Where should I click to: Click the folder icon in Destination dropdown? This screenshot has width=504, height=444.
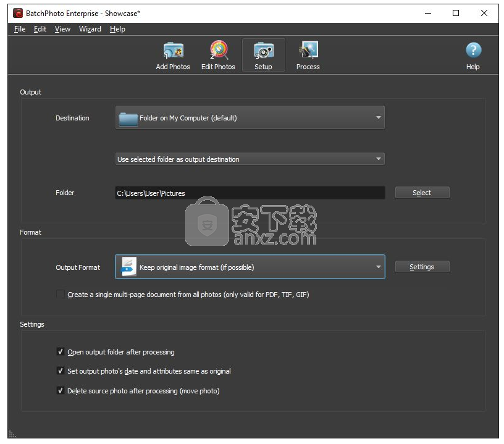pyautogui.click(x=128, y=118)
